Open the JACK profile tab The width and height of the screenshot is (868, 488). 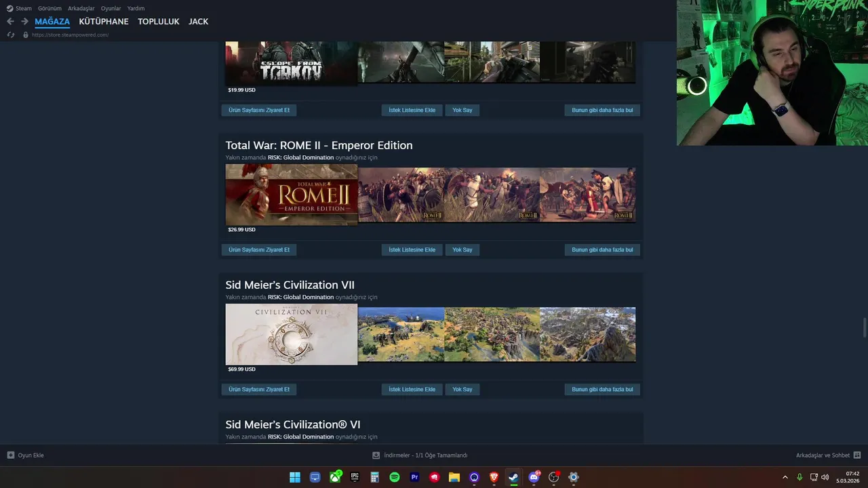pos(199,22)
